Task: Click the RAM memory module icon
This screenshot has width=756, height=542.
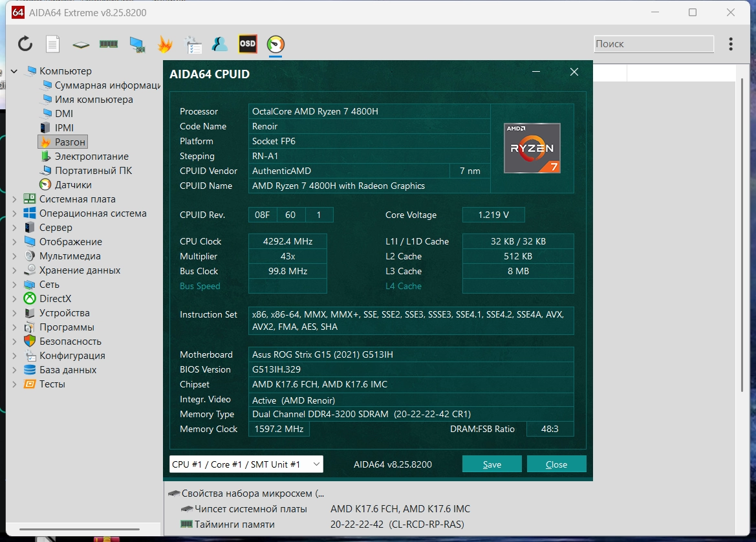Action: 108,44
